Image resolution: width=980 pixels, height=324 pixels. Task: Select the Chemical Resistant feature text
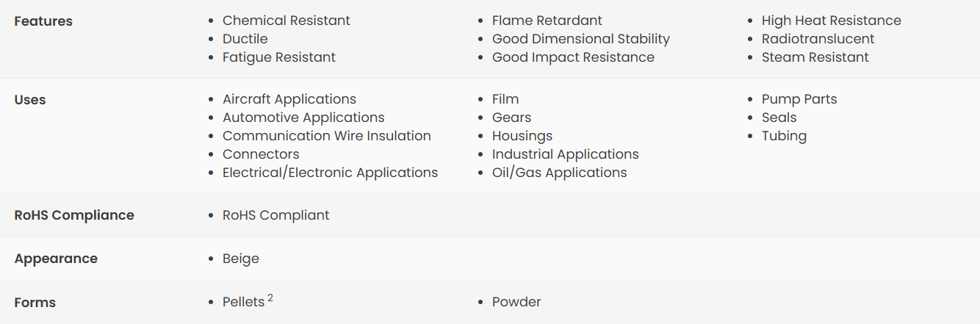pyautogui.click(x=287, y=21)
